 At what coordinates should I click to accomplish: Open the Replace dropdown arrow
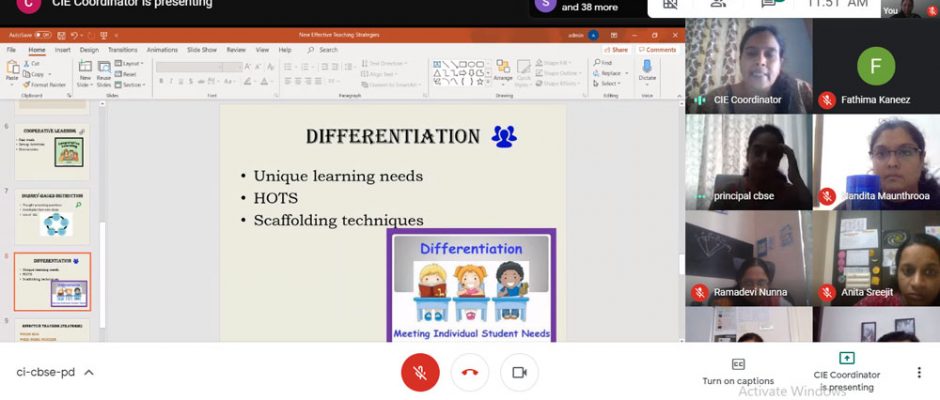point(627,73)
